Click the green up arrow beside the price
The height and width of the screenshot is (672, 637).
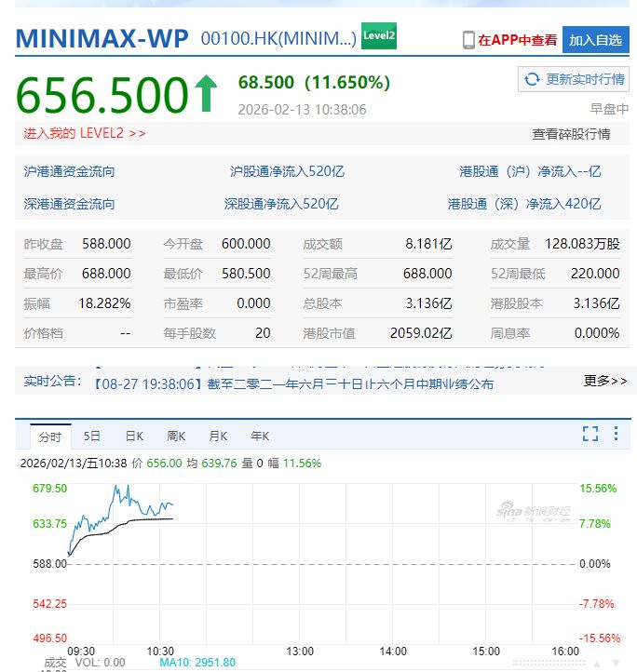(206, 94)
